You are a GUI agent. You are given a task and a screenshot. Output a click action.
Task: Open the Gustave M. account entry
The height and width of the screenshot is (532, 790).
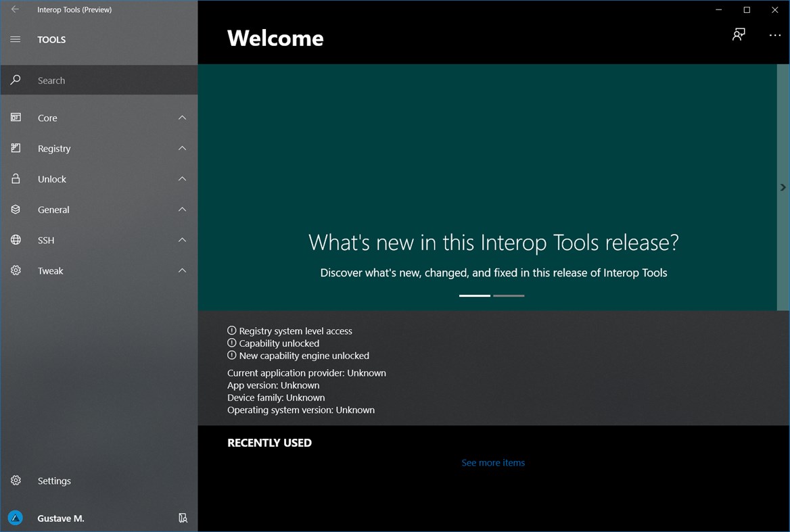click(99, 518)
